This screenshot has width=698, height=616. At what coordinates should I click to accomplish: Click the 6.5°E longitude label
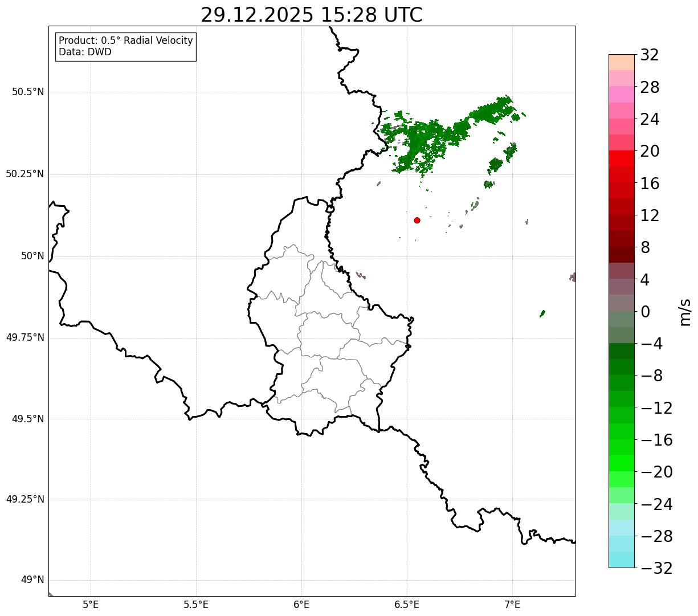coord(407,605)
